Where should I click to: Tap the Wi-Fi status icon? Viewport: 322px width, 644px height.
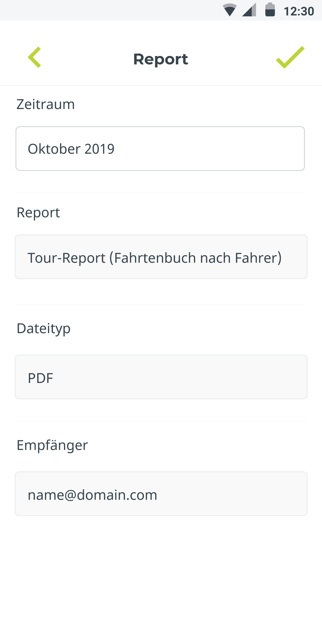[x=230, y=10]
